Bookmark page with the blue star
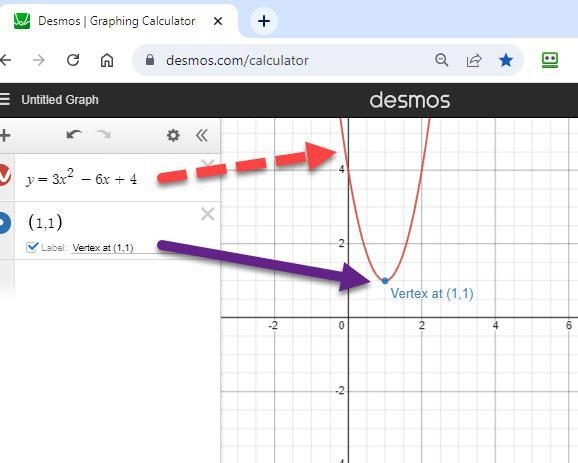The image size is (578, 463). pos(505,60)
